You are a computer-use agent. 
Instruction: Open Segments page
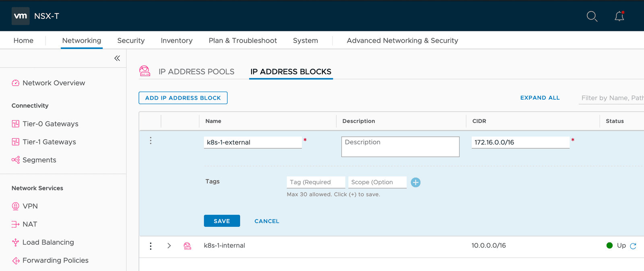point(39,160)
